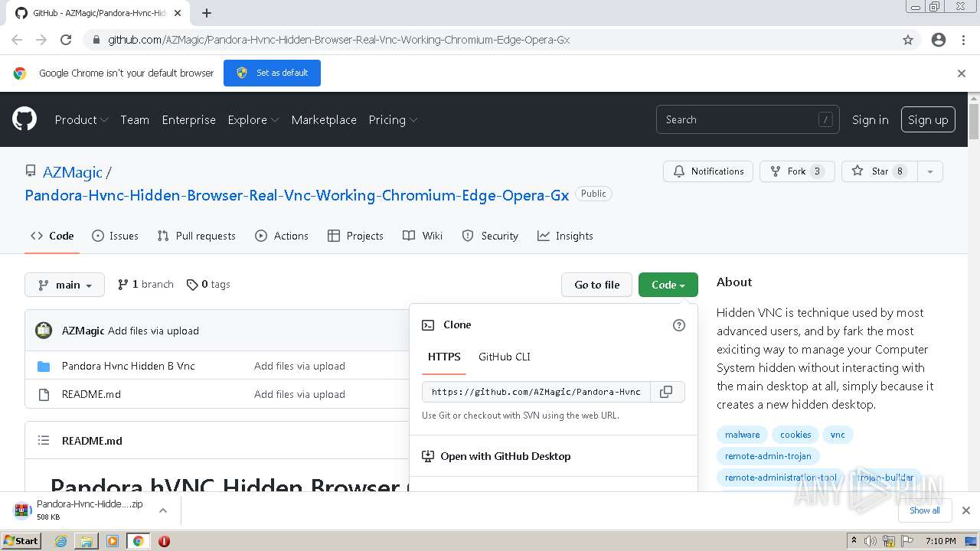Click the folder icon of Pandora Hvnc Hidden B Vnc
The height and width of the screenshot is (551, 980).
pyautogui.click(x=44, y=367)
